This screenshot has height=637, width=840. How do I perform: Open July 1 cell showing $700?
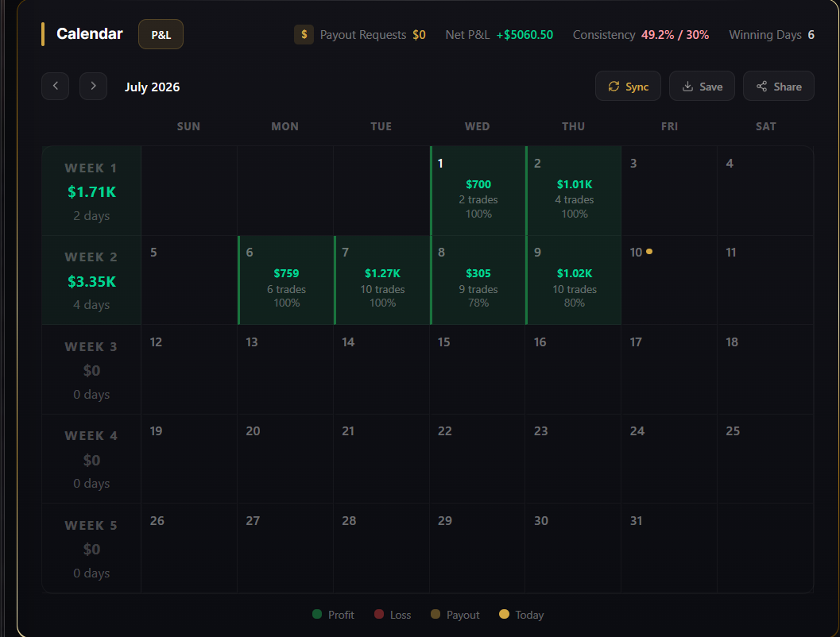click(x=478, y=191)
